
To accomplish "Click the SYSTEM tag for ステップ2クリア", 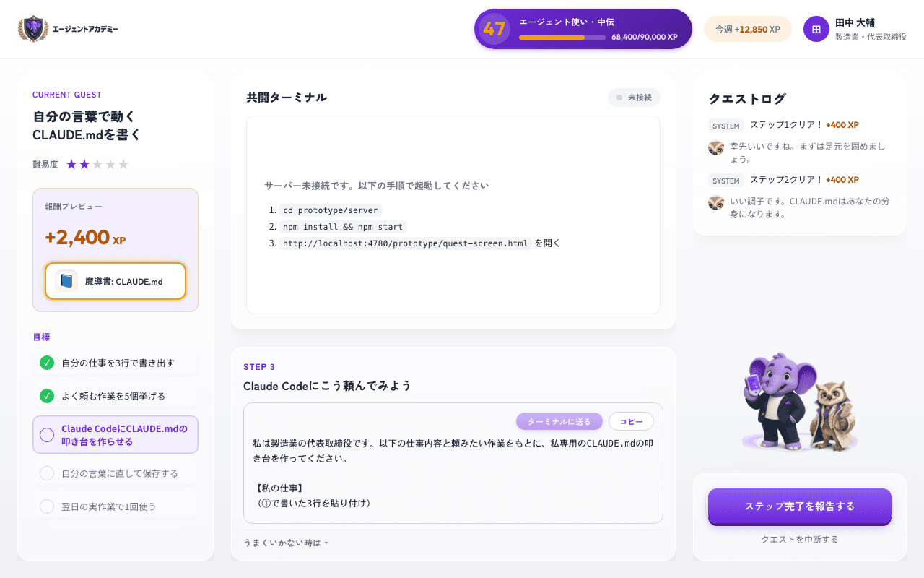I will [726, 181].
